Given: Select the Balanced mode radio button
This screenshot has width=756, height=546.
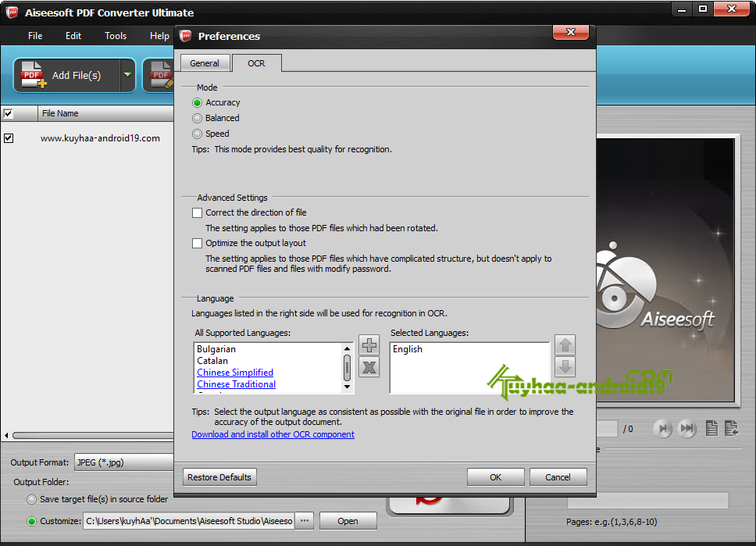Looking at the screenshot, I should [197, 118].
